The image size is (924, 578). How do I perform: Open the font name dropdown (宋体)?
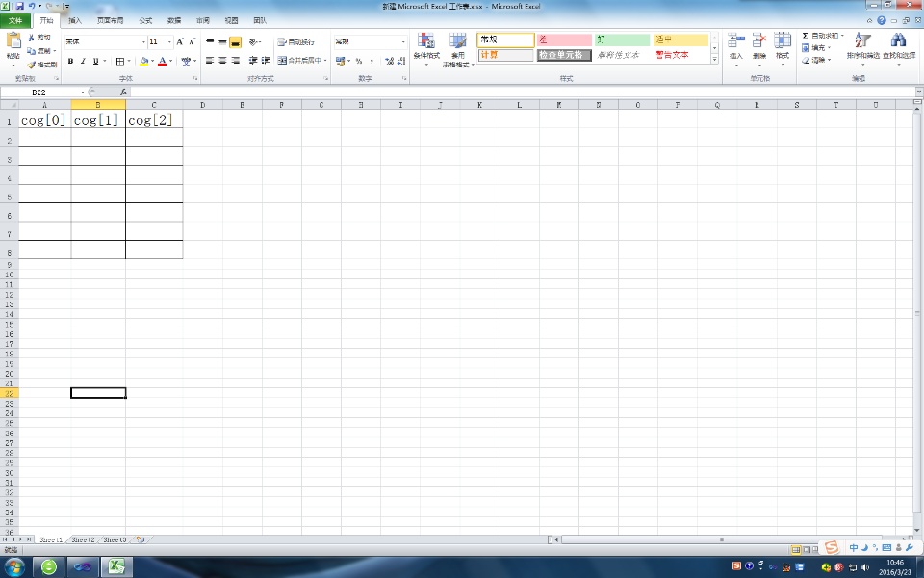[143, 41]
